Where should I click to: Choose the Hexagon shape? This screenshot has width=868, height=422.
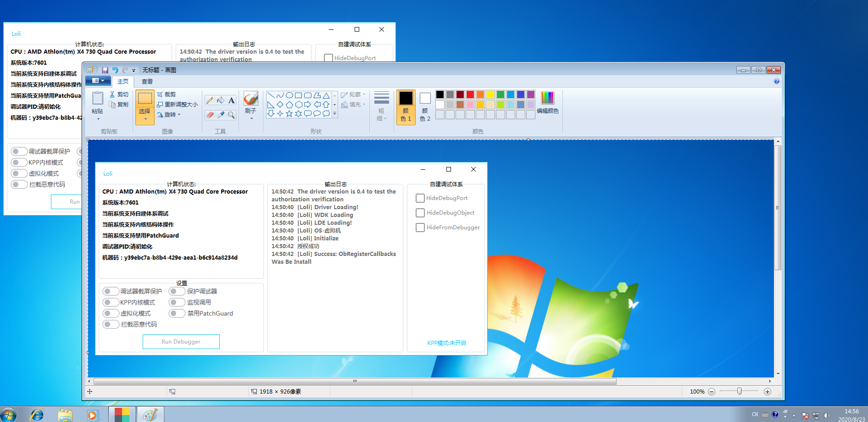point(299,105)
